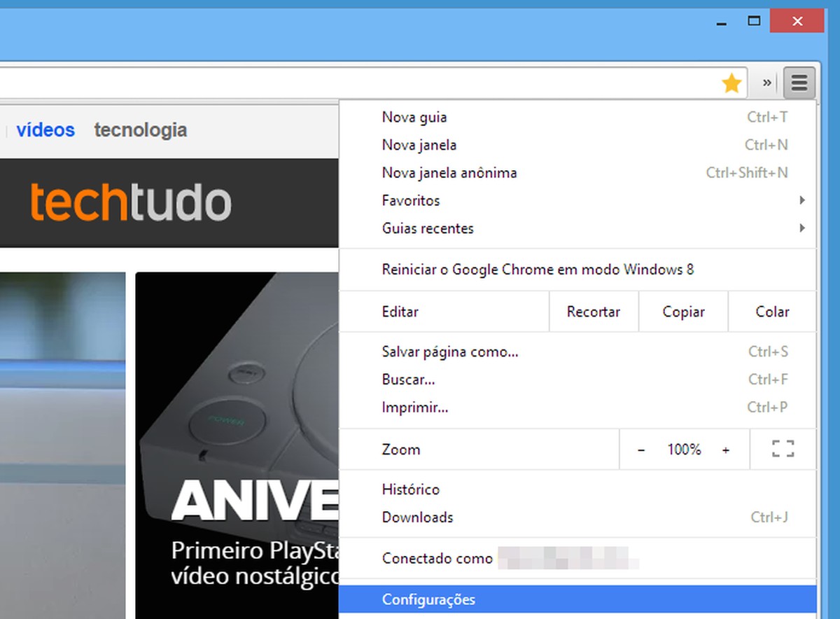Open the PlayStation anniversary article thumbnail
Viewport: 840px width, 619px height.
(x=237, y=445)
